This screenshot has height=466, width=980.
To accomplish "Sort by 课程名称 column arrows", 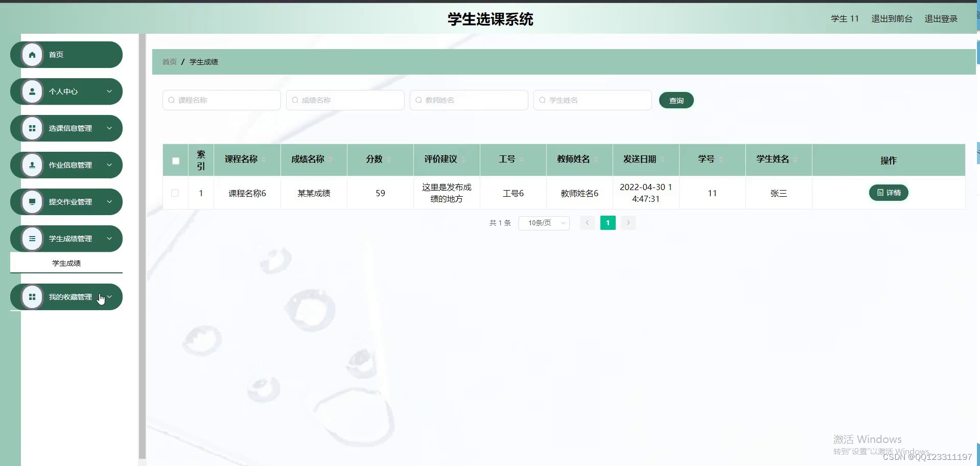I will pyautogui.click(x=264, y=160).
